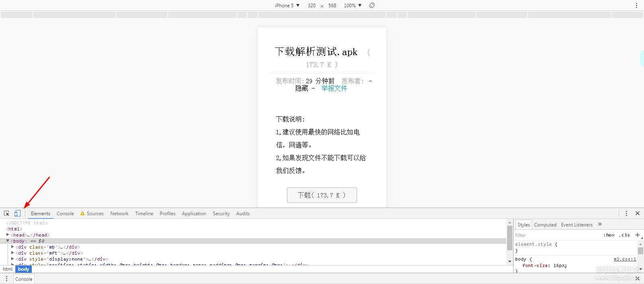Click the 发布时间 29 分钟前 text
The width and height of the screenshot is (644, 284).
tap(305, 81)
